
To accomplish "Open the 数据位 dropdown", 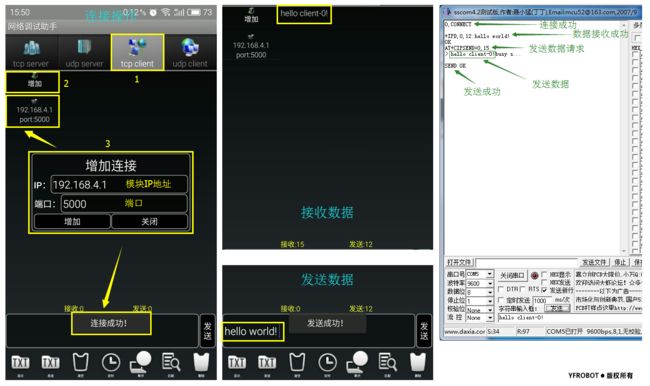I will point(480,292).
